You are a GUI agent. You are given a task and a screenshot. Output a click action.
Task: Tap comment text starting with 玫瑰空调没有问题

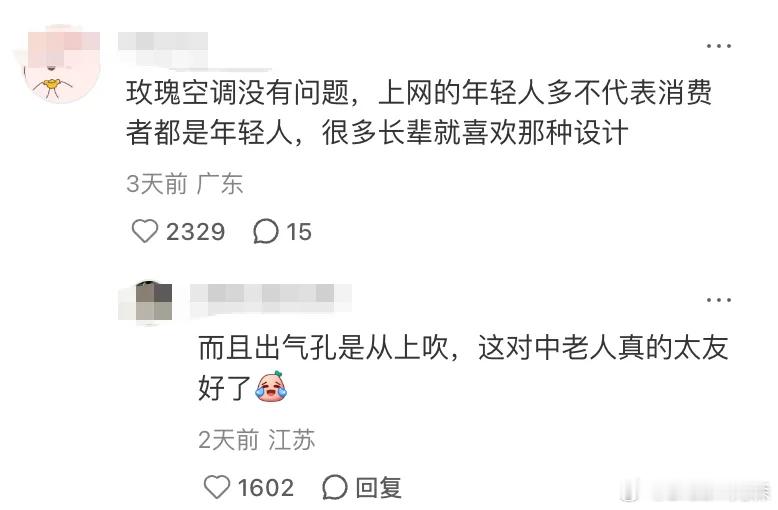(x=419, y=113)
